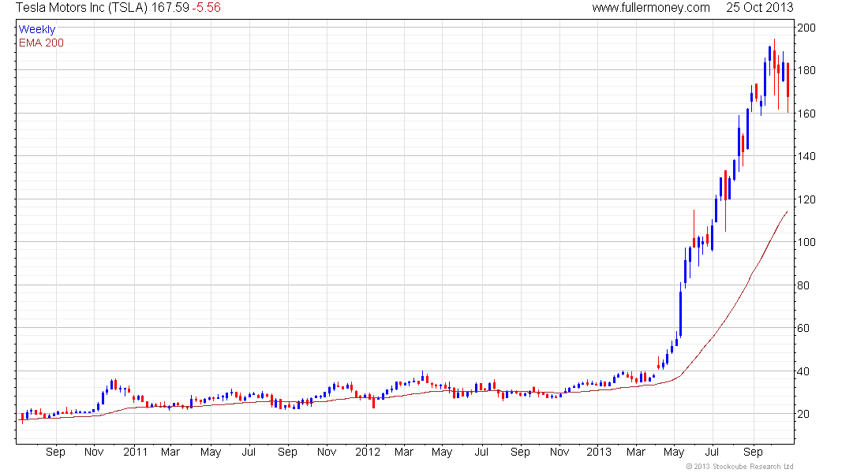The height and width of the screenshot is (473, 868).
Task: Click the chart title 'Tesla Motors Inc (TSLA)'
Action: tap(81, 8)
